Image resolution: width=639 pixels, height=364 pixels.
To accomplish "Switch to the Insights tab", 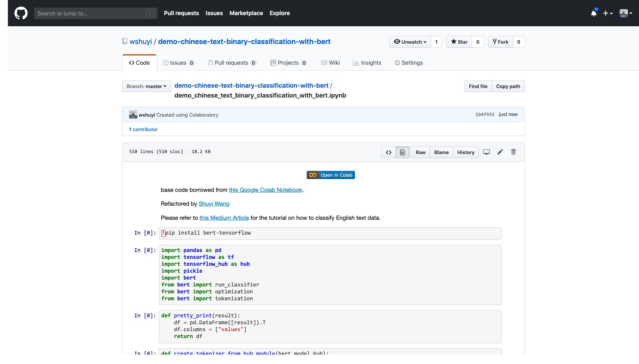I will [x=367, y=63].
